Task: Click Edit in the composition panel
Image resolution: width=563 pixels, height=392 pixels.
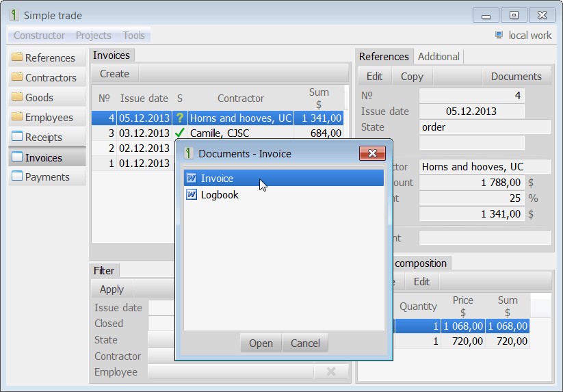Action: [421, 281]
